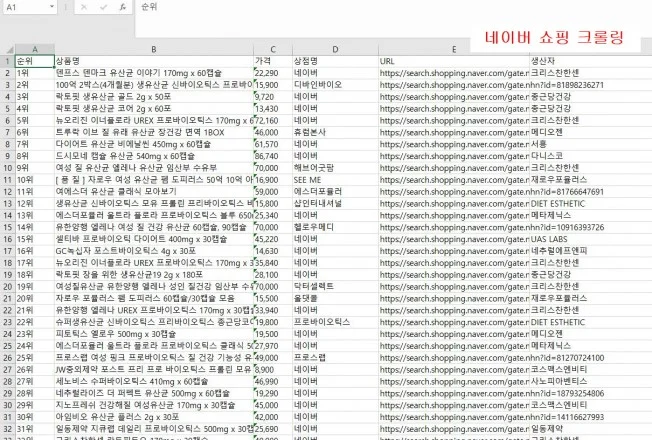Click the URL ending in id=81898236271
This screenshot has width=652, height=440.
491,85
